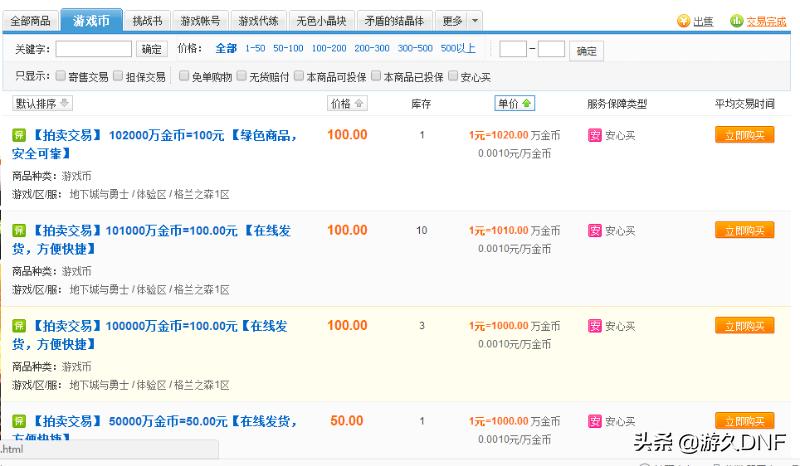800x466 pixels.
Task: Switch to the 挑战书 tab
Action: pos(147,21)
